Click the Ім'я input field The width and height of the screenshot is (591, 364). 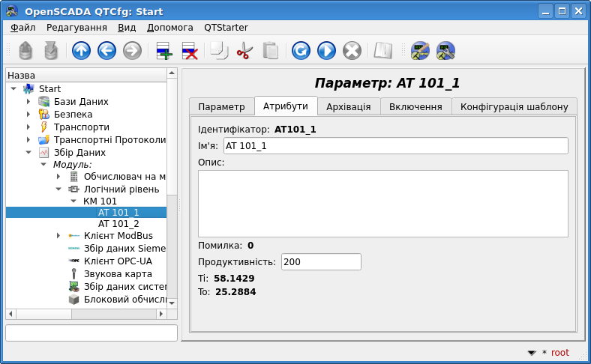[396, 146]
